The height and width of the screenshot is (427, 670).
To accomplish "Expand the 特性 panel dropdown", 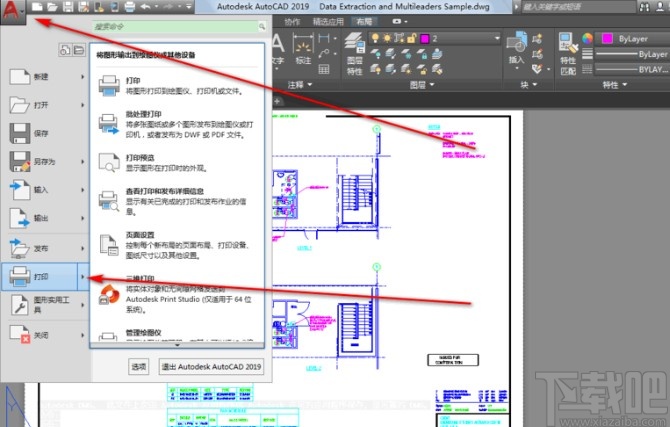I will (x=614, y=85).
